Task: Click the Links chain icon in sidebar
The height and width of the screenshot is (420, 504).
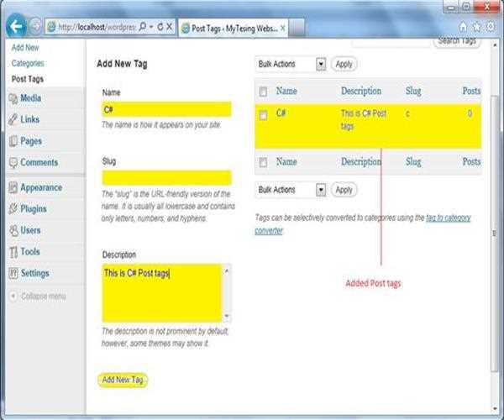Action: [x=13, y=120]
